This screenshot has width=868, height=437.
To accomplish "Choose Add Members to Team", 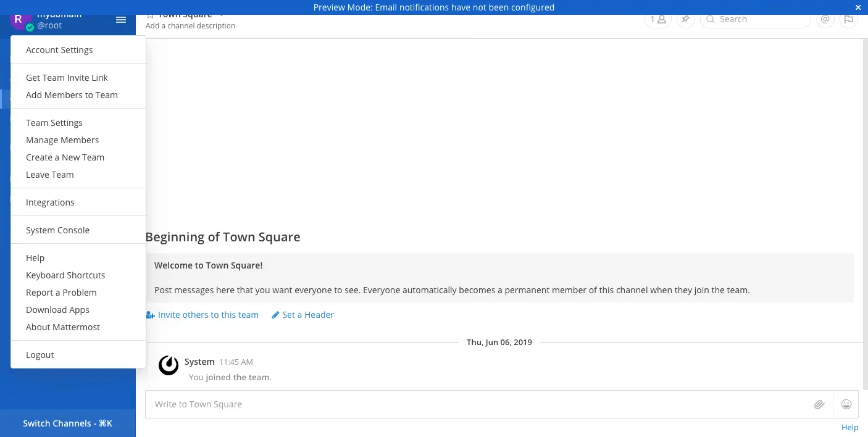I will 72,95.
